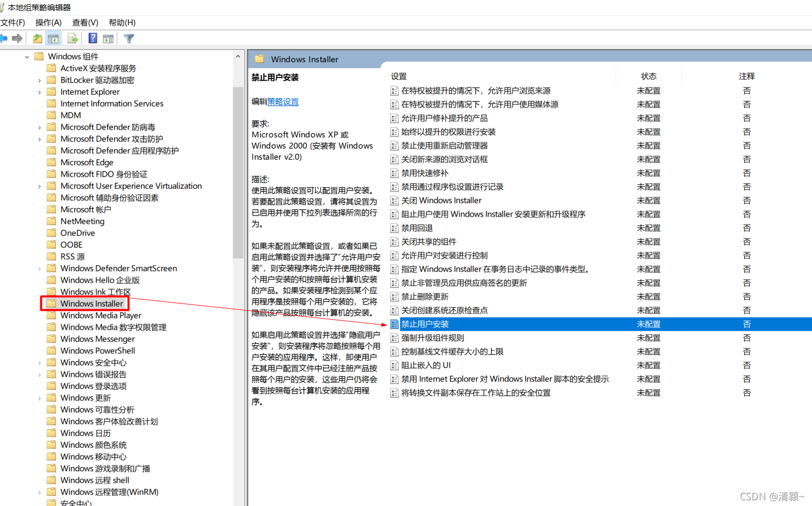The height and width of the screenshot is (506, 812).
Task: Expand the BitLocker 驱动器加密 node
Action: [39, 80]
